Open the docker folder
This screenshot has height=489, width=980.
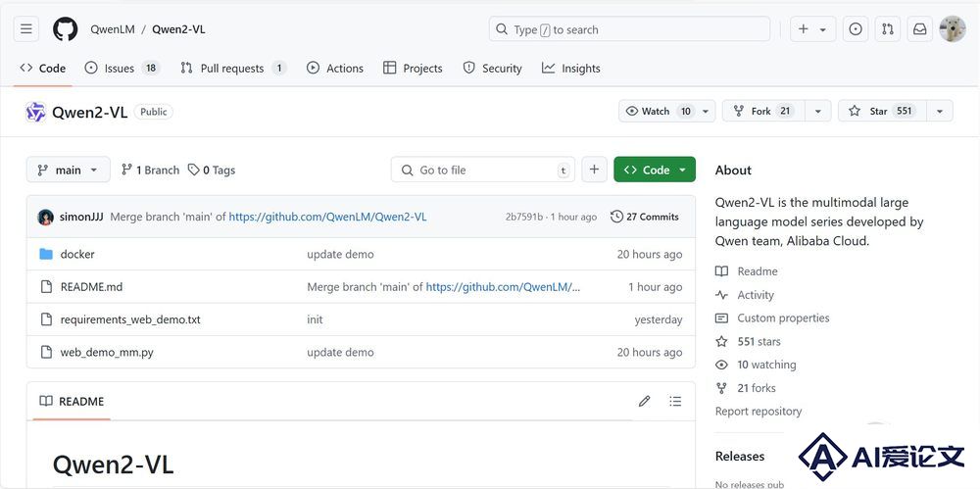click(x=77, y=255)
